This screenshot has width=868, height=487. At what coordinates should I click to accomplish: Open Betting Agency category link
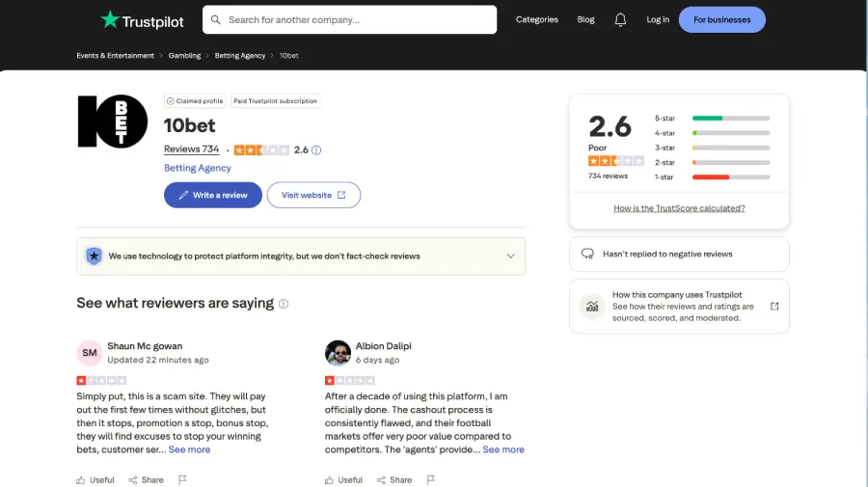(x=197, y=168)
